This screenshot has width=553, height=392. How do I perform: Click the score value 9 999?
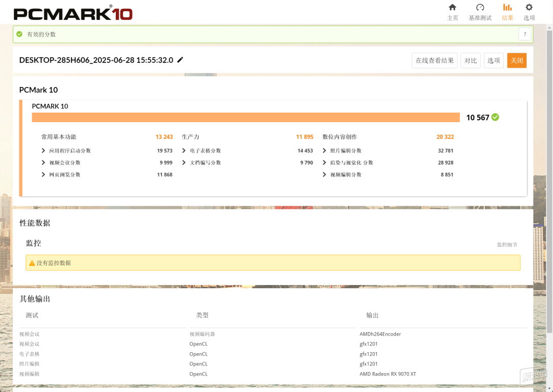coord(166,163)
